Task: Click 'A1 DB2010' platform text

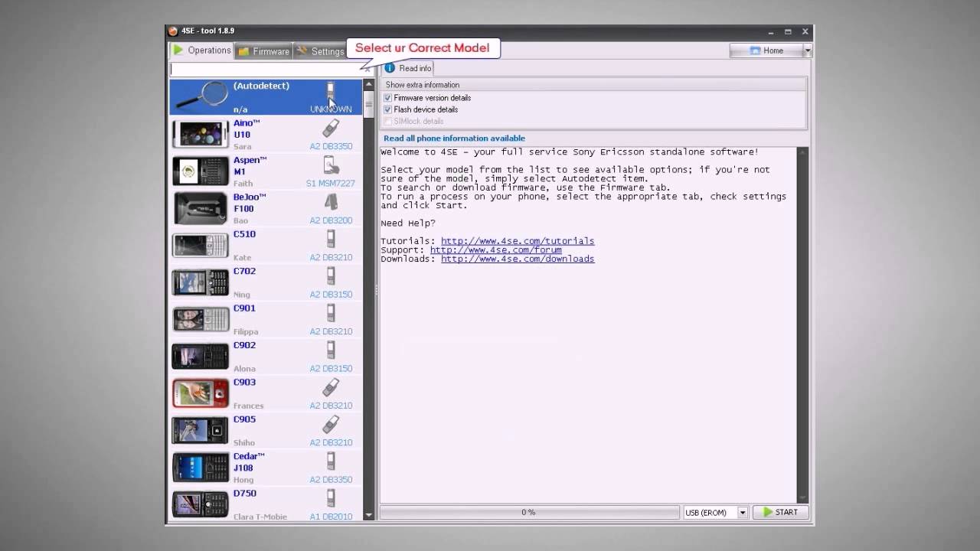Action: click(331, 517)
